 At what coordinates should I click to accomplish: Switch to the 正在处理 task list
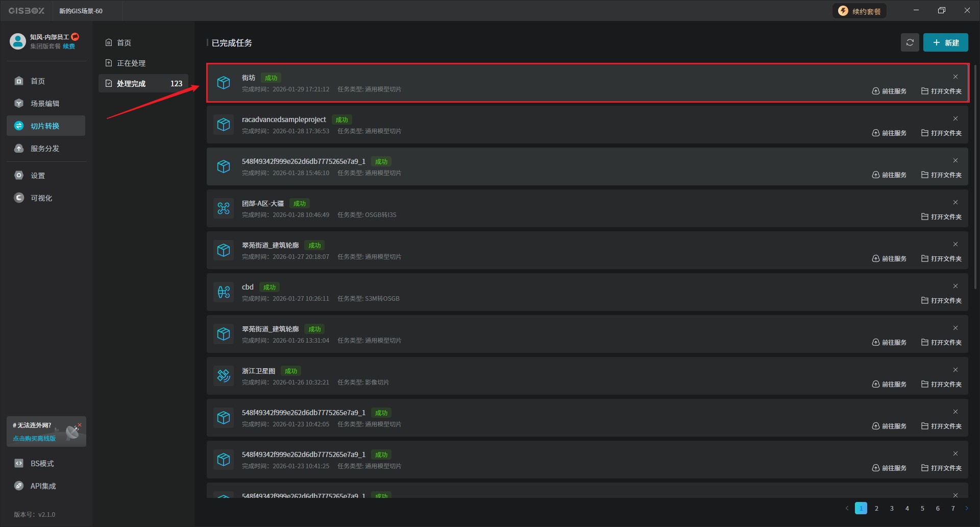click(x=131, y=63)
